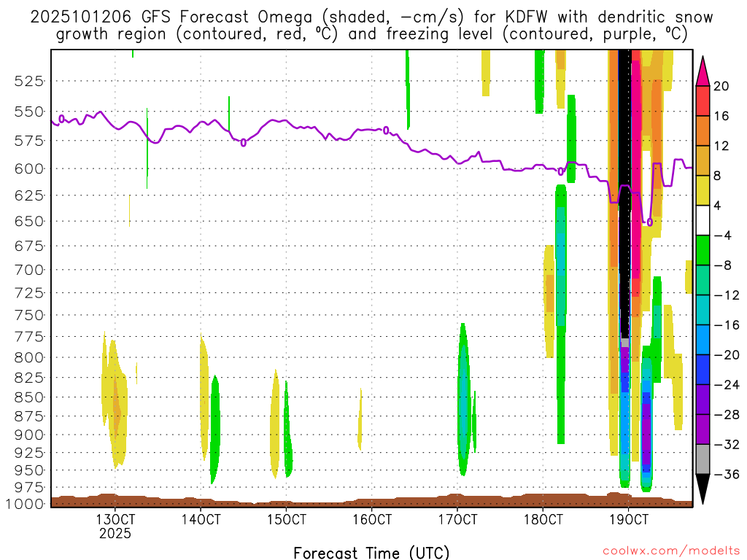Click the freezing level 0 label near 16OCT

(386, 131)
